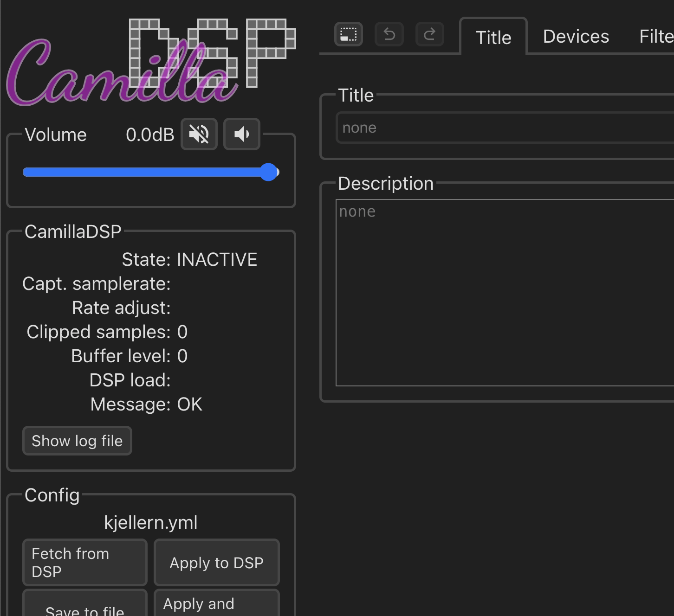
Task: Click the mute volume icon button
Action: pos(199,134)
